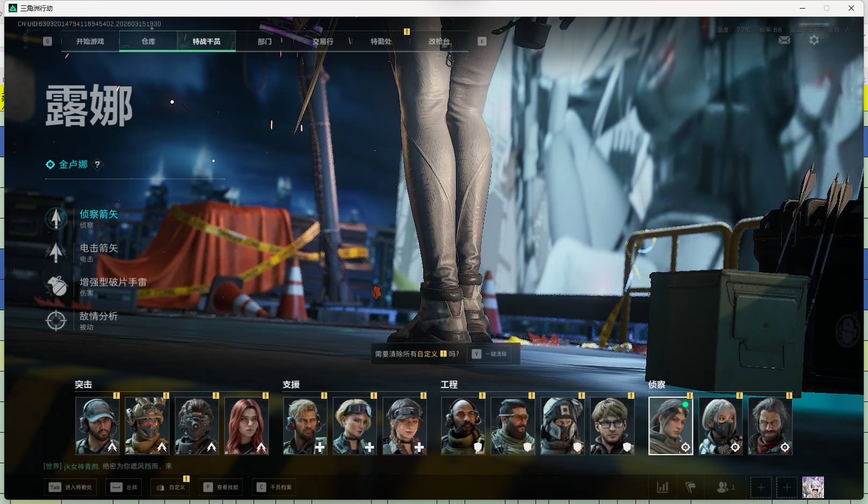Open the statistics bar chart icon

tap(663, 487)
